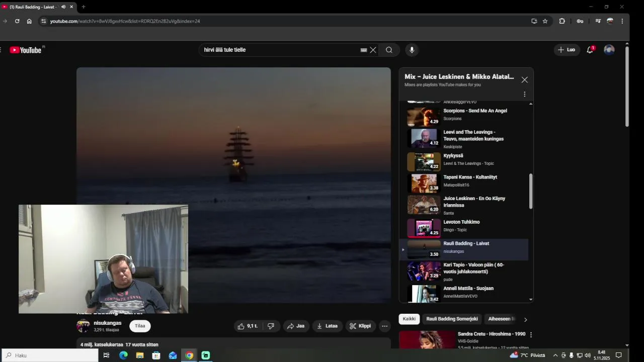Viewport: 644px width, 362px height.
Task: Open Microsoft Edge from the taskbar
Action: (123, 355)
